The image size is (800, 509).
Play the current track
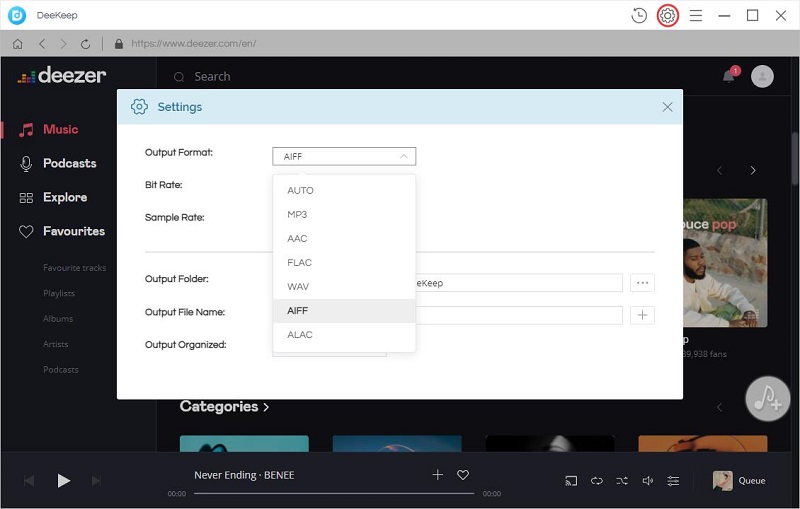[x=63, y=480]
